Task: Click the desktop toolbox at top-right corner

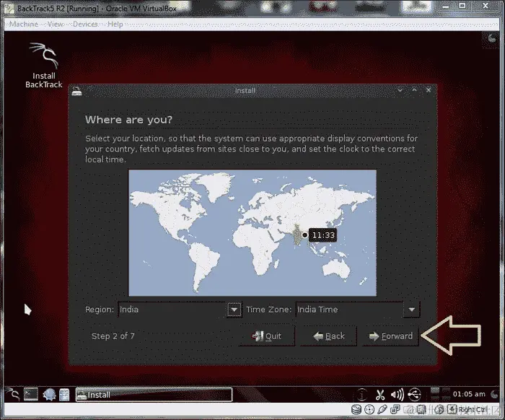Action: pos(491,39)
